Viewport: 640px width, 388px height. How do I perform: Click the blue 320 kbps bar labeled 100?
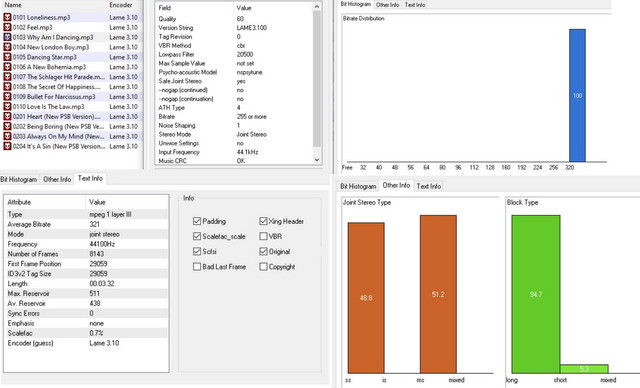[x=577, y=95]
